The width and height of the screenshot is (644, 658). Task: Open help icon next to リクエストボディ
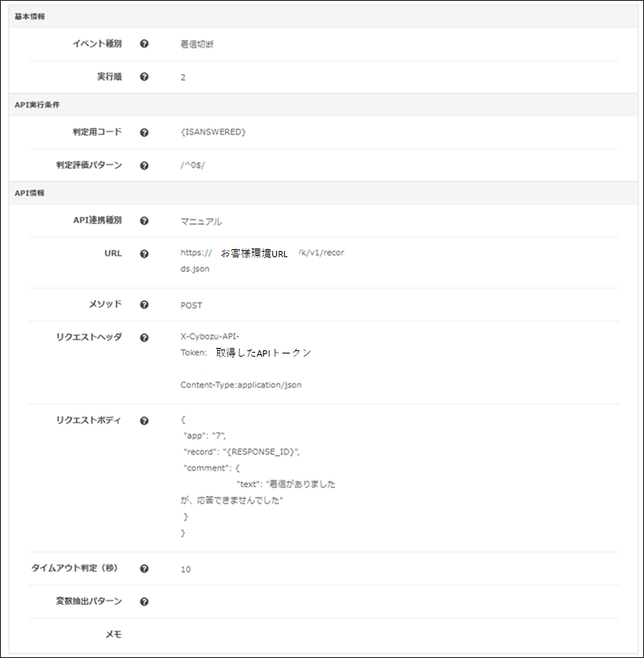(144, 421)
